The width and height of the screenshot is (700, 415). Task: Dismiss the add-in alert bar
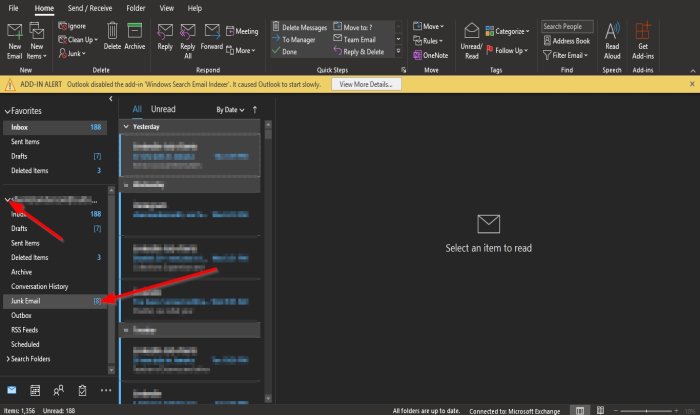692,84
